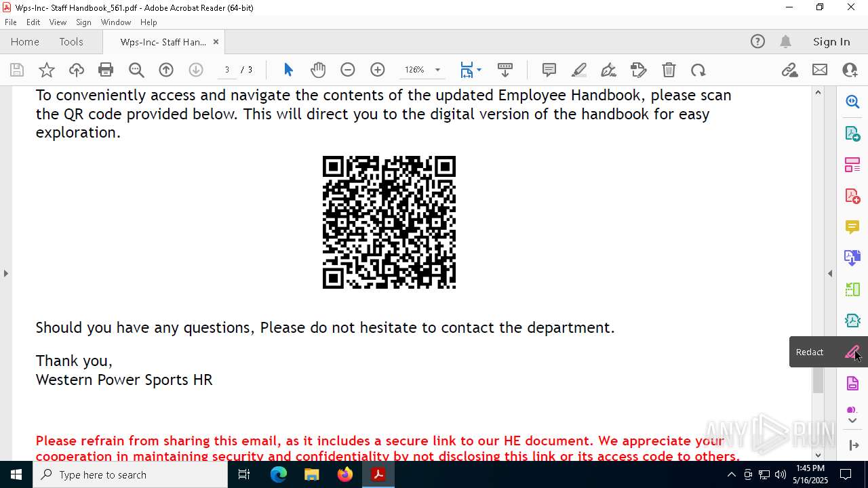Open the Combine Files tool in side pane

pyautogui.click(x=852, y=258)
